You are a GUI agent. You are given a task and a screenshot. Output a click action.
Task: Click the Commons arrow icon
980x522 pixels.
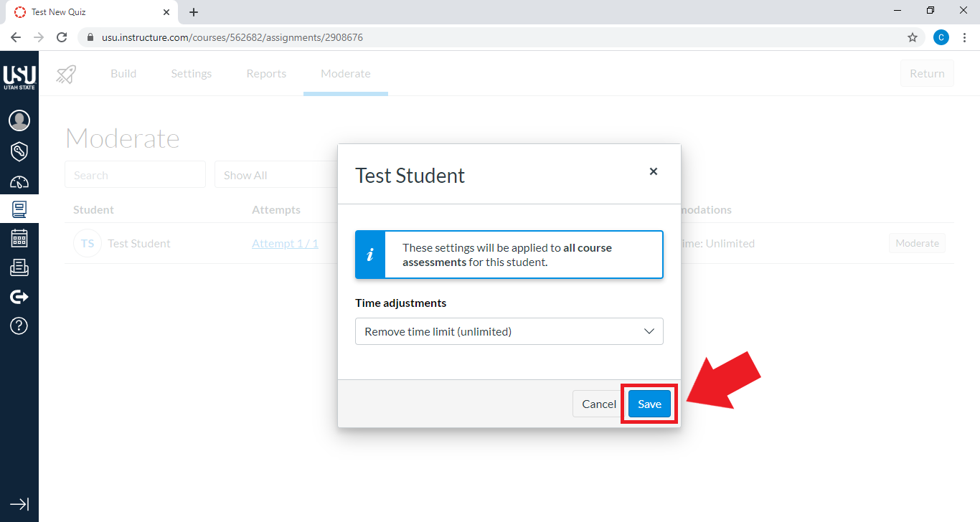(19, 297)
